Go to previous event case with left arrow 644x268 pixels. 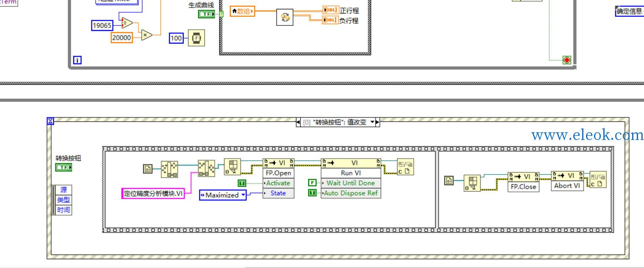point(298,122)
